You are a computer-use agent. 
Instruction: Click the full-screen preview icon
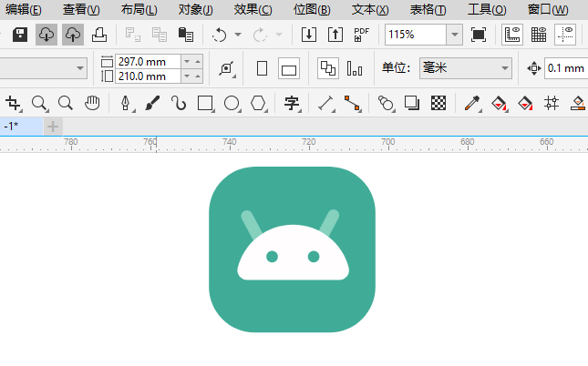pyautogui.click(x=479, y=35)
